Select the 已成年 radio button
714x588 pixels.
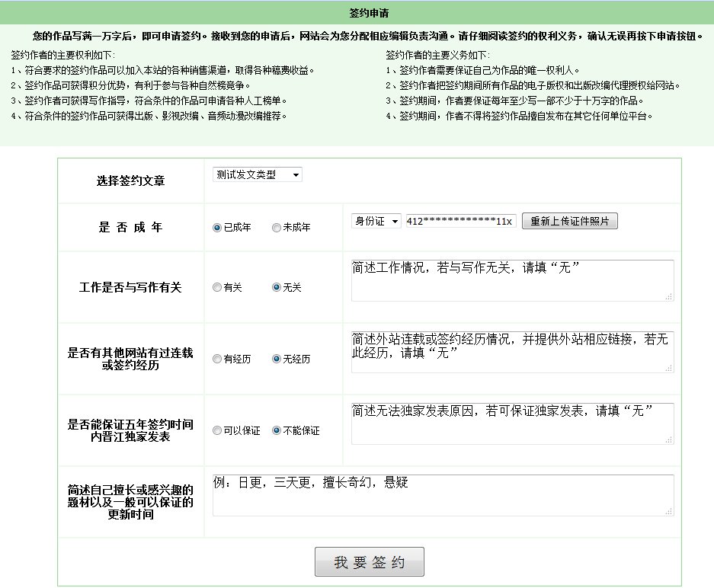[x=217, y=226]
